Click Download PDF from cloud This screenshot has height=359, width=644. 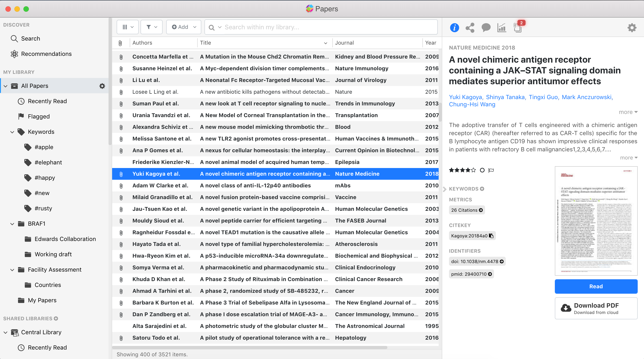click(x=596, y=308)
